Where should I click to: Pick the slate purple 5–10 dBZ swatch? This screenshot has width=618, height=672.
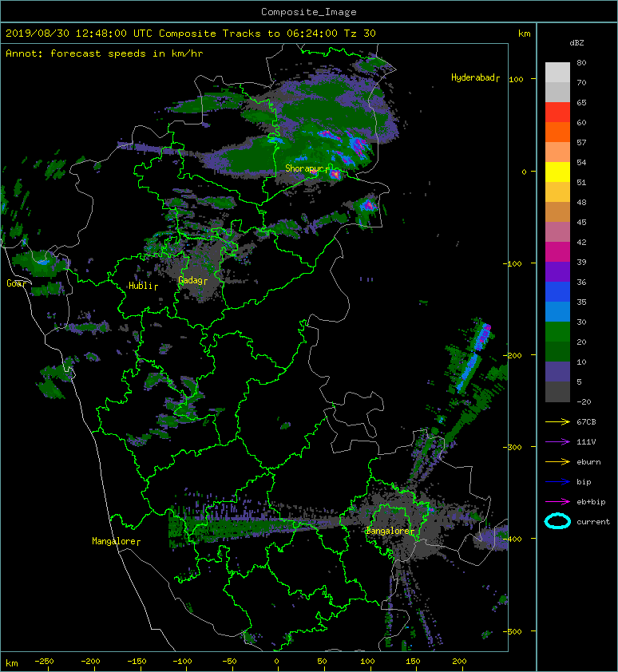pyautogui.click(x=557, y=371)
